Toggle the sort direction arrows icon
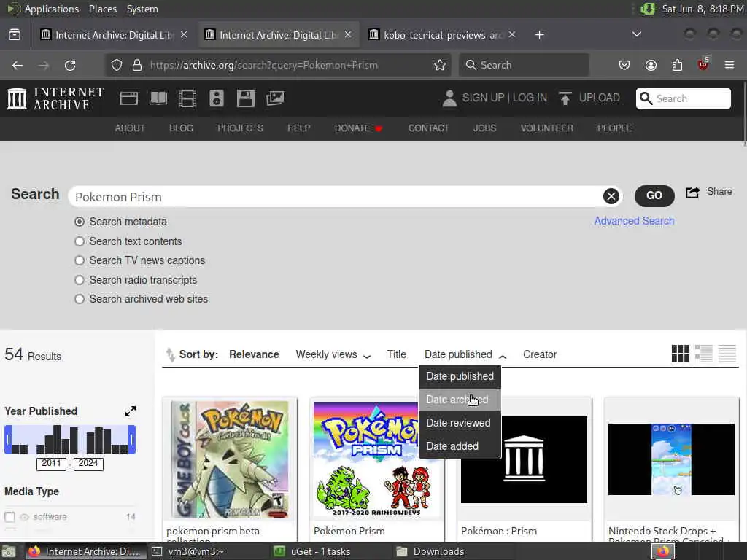Viewport: 747px width, 560px height. (170, 355)
